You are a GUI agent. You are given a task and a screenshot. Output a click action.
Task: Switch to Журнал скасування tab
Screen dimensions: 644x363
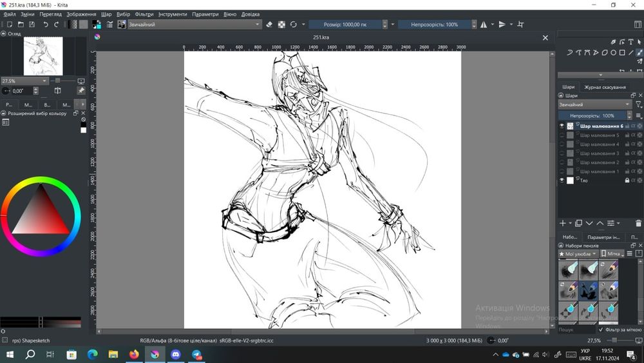click(x=605, y=87)
